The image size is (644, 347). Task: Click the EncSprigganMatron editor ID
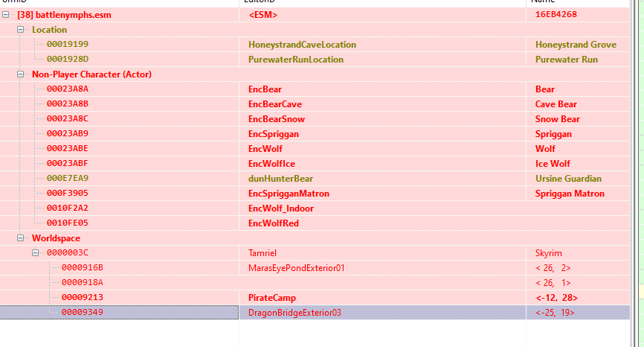[x=289, y=194]
